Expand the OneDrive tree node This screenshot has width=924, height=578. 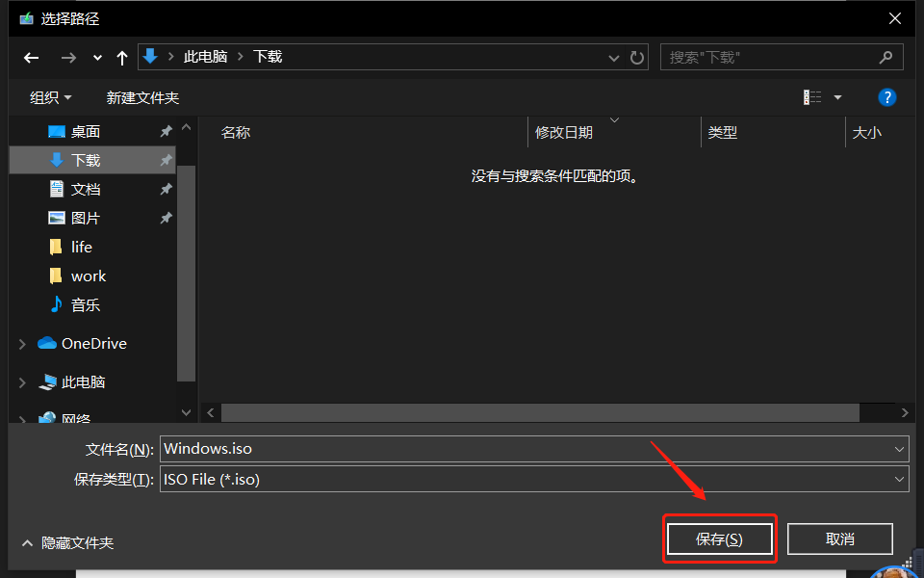pos(22,344)
